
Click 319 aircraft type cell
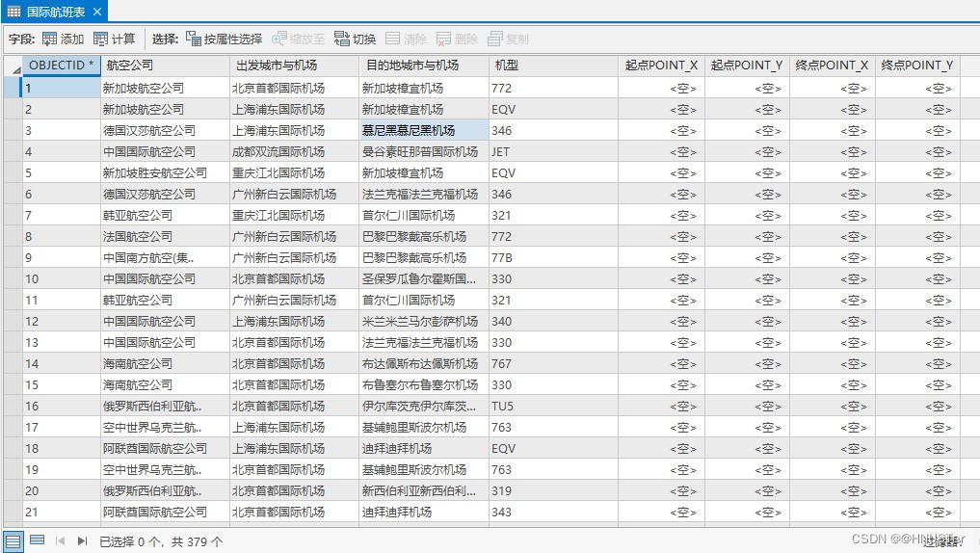pos(553,491)
